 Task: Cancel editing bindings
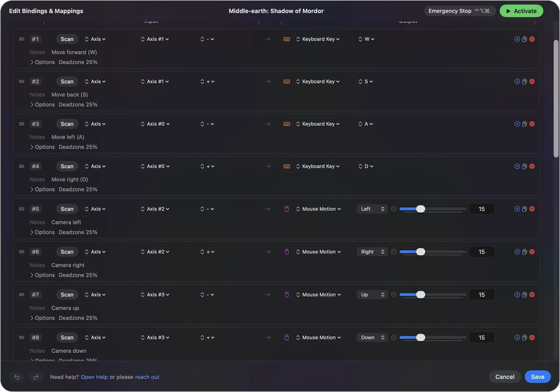(x=505, y=377)
